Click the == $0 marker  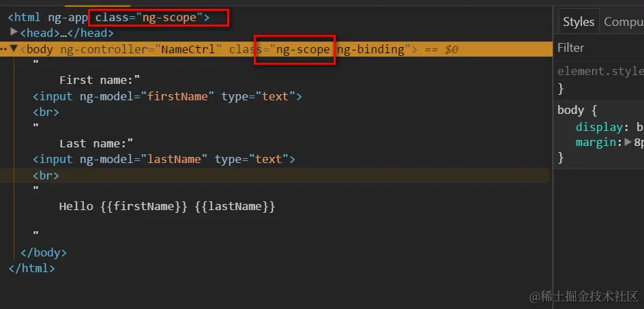click(x=441, y=50)
